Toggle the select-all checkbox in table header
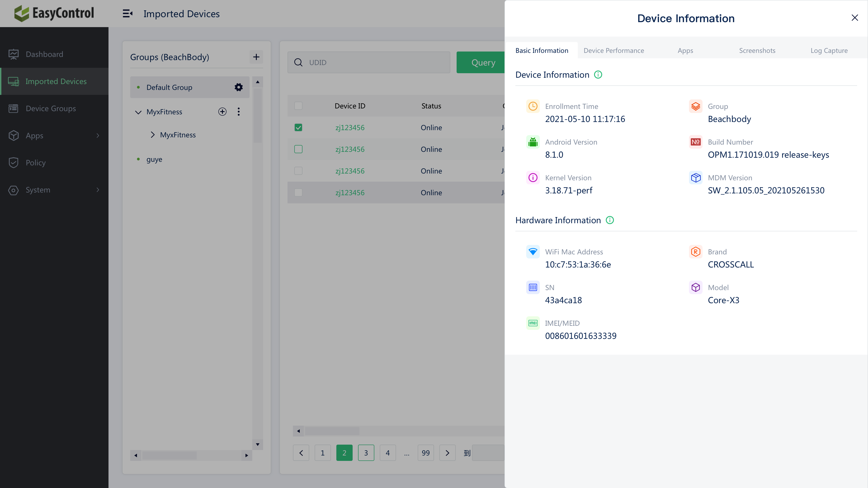868x488 pixels. click(x=298, y=106)
